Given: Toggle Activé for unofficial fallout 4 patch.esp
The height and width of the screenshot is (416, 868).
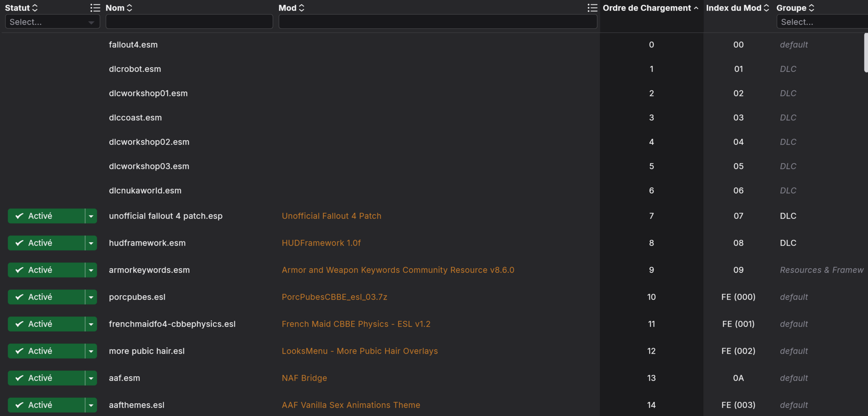Looking at the screenshot, I should tap(46, 216).
